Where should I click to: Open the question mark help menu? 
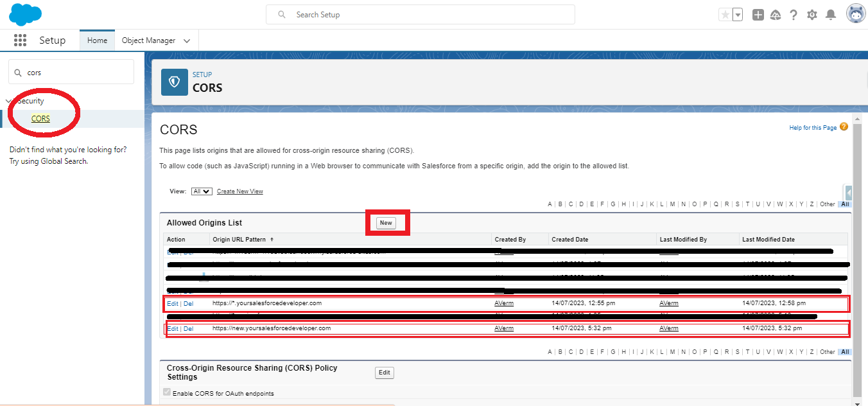coord(794,15)
